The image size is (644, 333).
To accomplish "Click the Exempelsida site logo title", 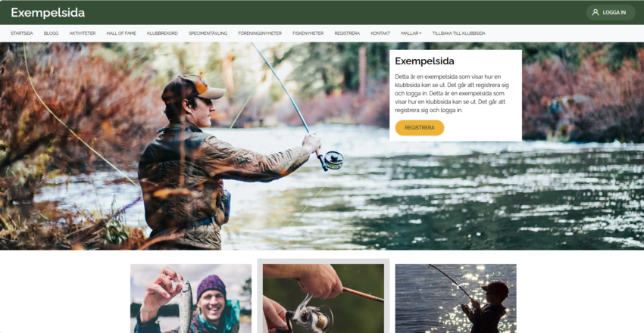I will [48, 13].
